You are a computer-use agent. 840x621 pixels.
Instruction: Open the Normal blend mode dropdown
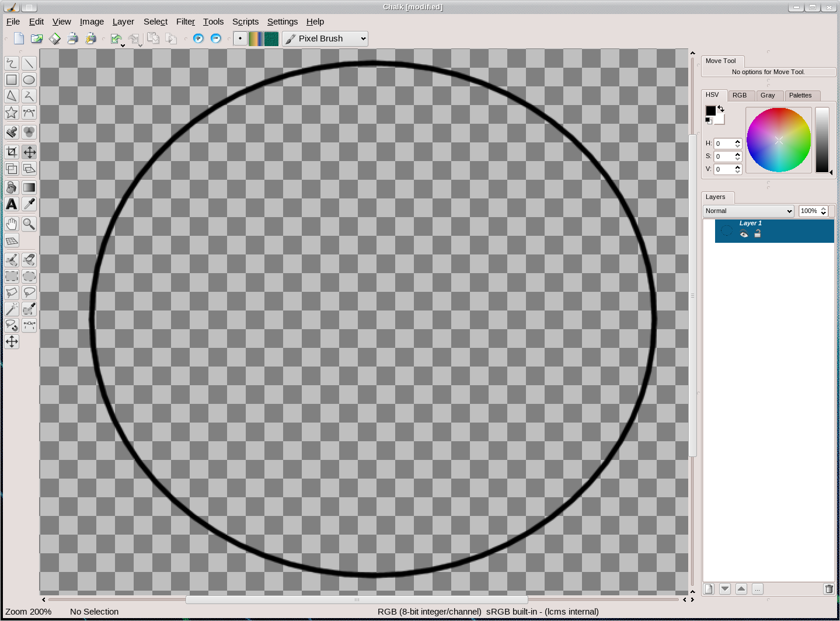pyautogui.click(x=748, y=211)
